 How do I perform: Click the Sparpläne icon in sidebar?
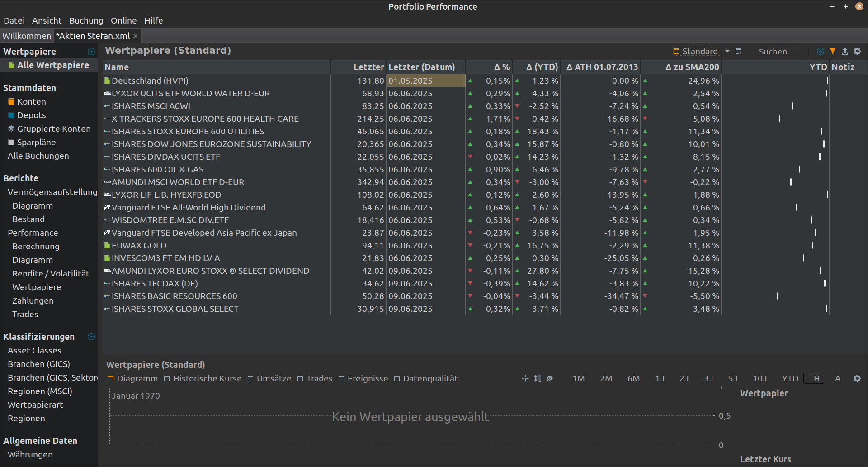coord(12,143)
